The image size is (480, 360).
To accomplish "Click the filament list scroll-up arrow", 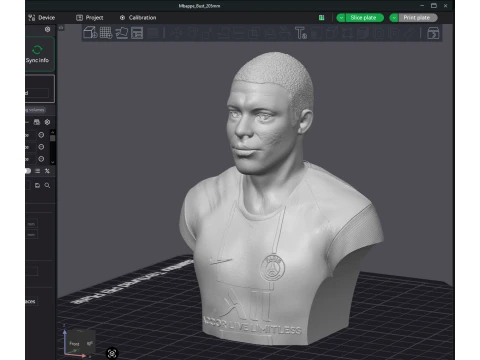I will [x=52, y=132].
